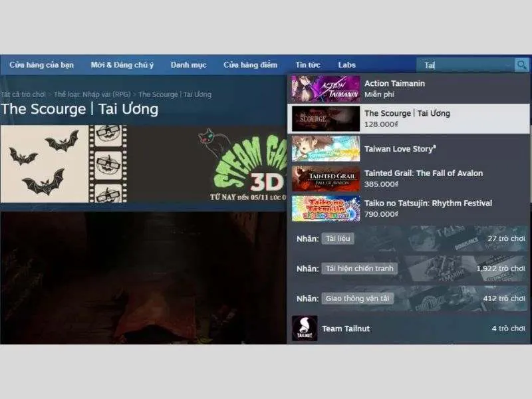Open Taiwan Love Story thumbnail

coord(326,148)
